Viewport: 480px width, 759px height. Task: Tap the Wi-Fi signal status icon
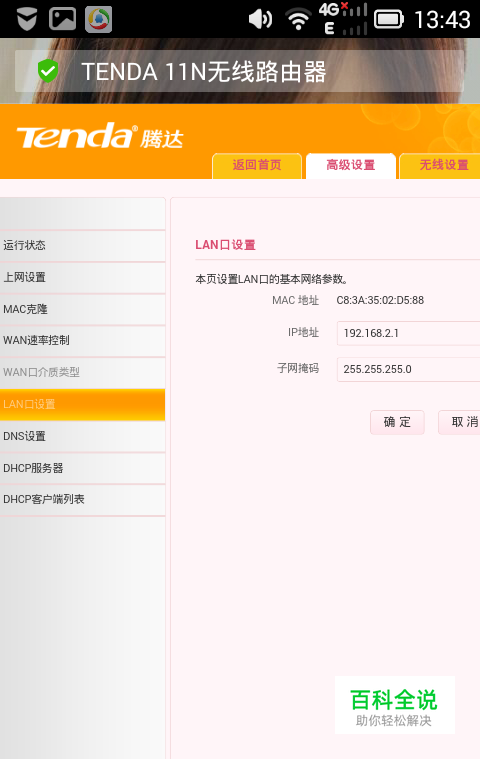click(299, 19)
